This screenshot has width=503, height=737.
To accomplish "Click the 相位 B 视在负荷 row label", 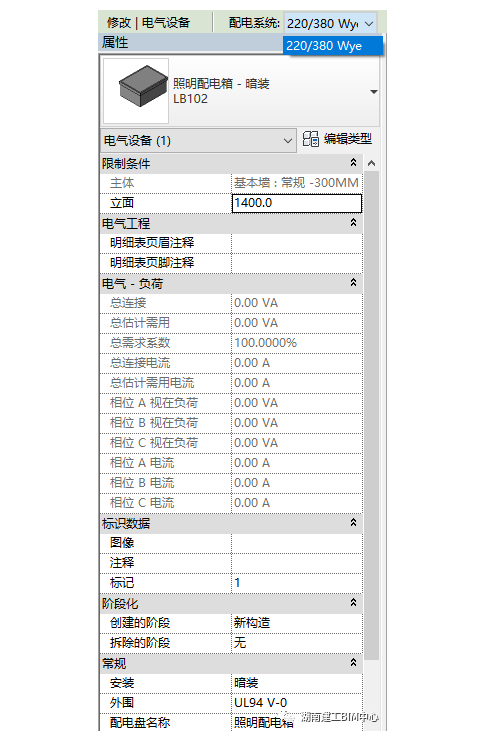I will click(154, 423).
